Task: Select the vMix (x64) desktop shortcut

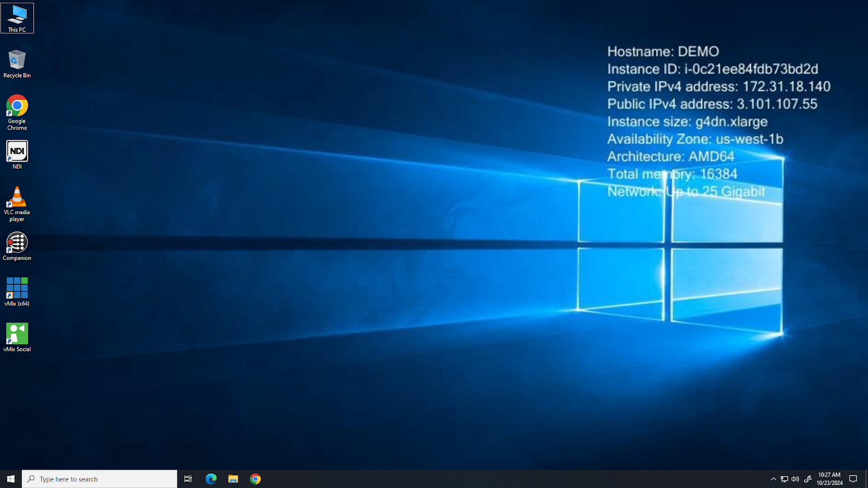Action: (x=17, y=292)
